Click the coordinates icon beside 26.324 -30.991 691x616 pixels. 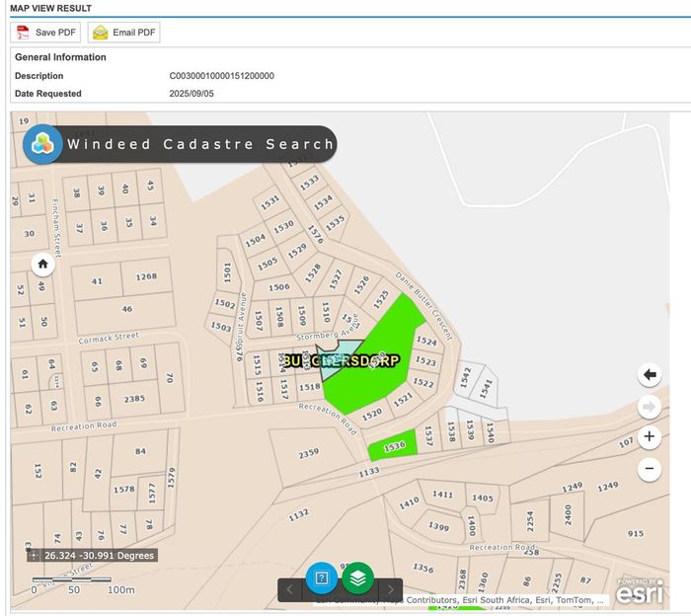pyautogui.click(x=35, y=556)
